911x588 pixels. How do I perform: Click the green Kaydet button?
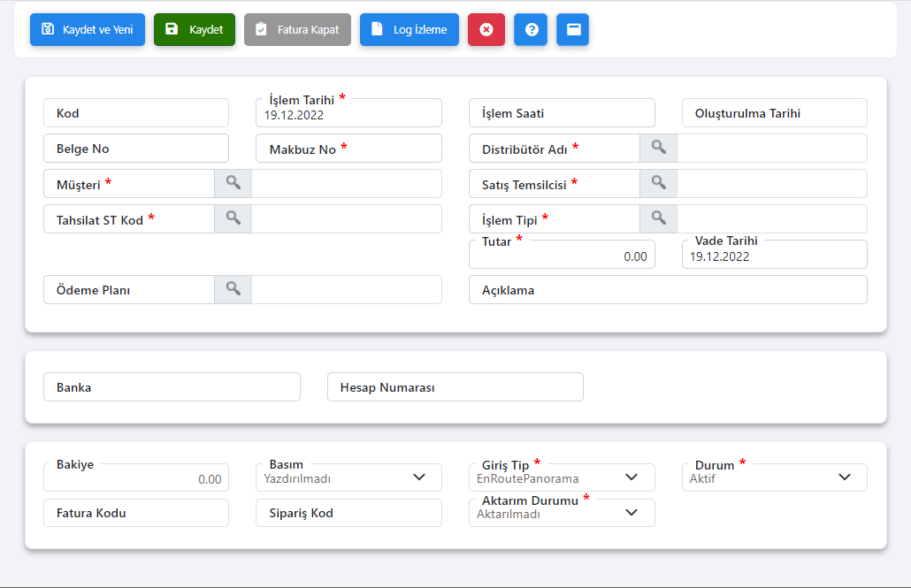coord(195,29)
